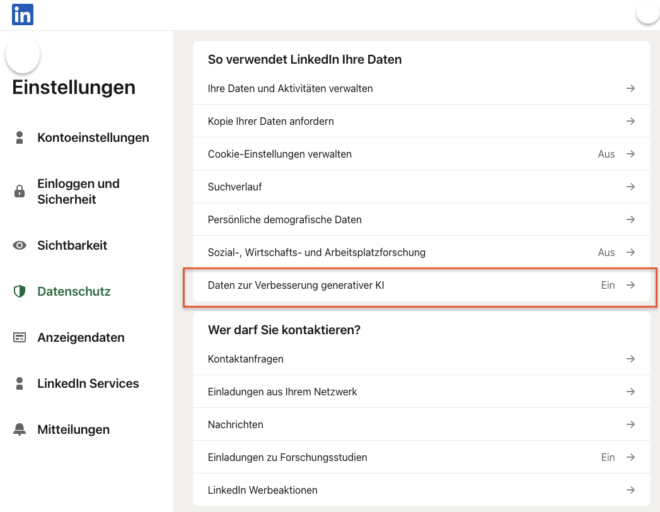
Task: Click the arrow beside Kontaktanfragen
Action: [630, 359]
